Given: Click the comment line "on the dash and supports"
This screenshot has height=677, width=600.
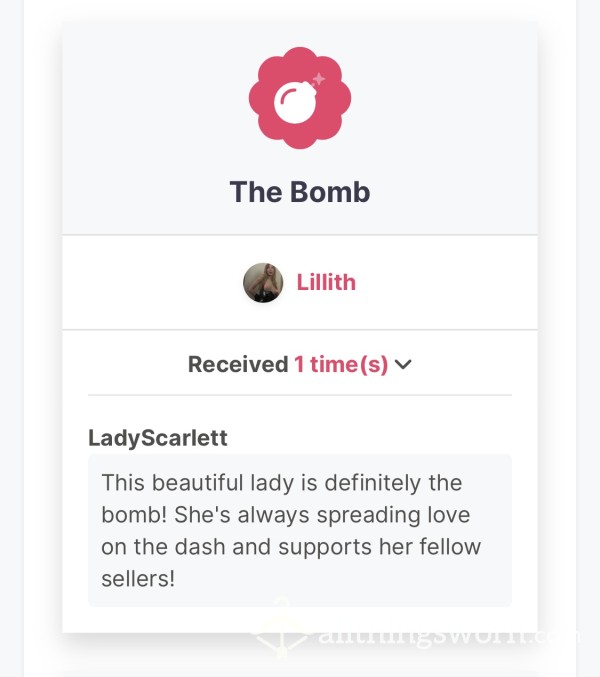Looking at the screenshot, I should (238, 547).
